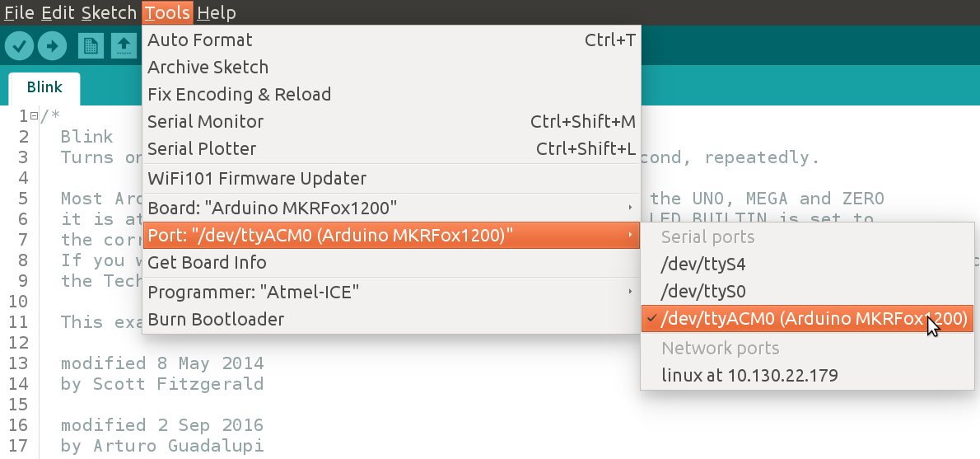The width and height of the screenshot is (980, 459).
Task: Open the Serial Monitor
Action: point(391,121)
